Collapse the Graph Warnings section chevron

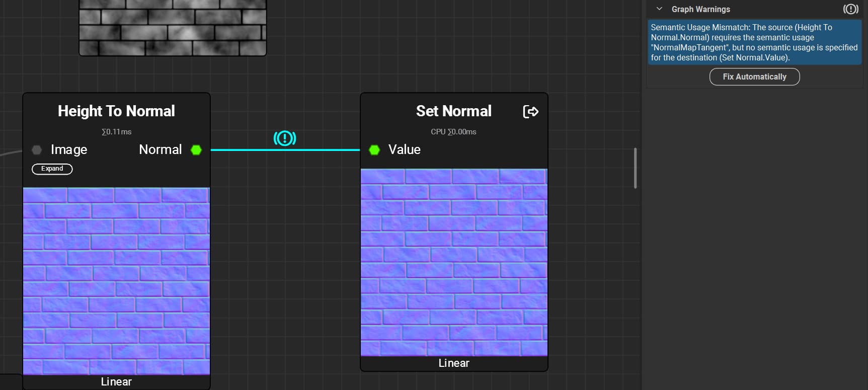tap(659, 9)
